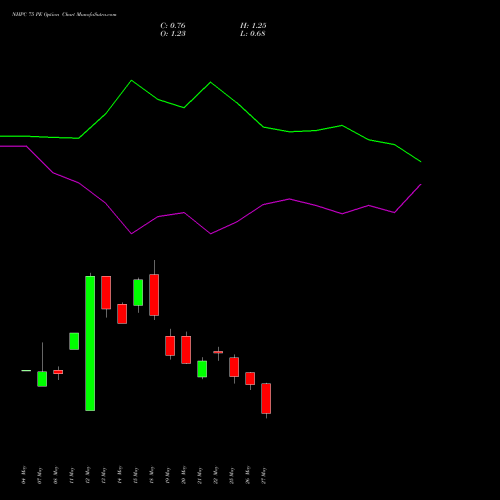Select the red candle for 13 May

[106, 293]
